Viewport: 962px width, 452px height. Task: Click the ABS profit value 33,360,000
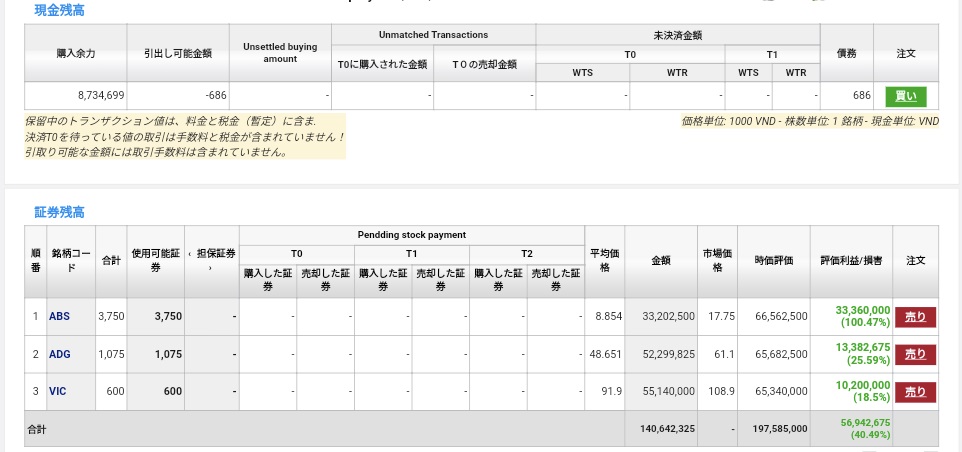pos(862,310)
